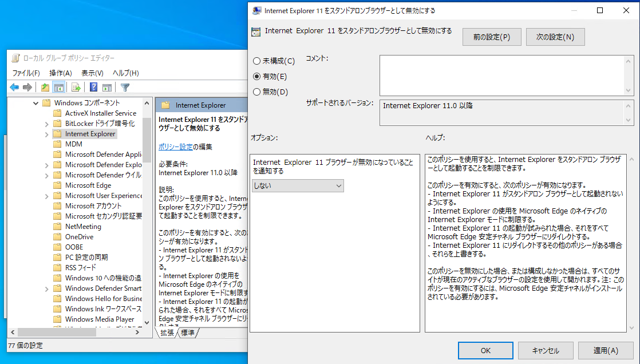
Task: Click the ActiveX Installer Service folder icon
Action: (57, 113)
